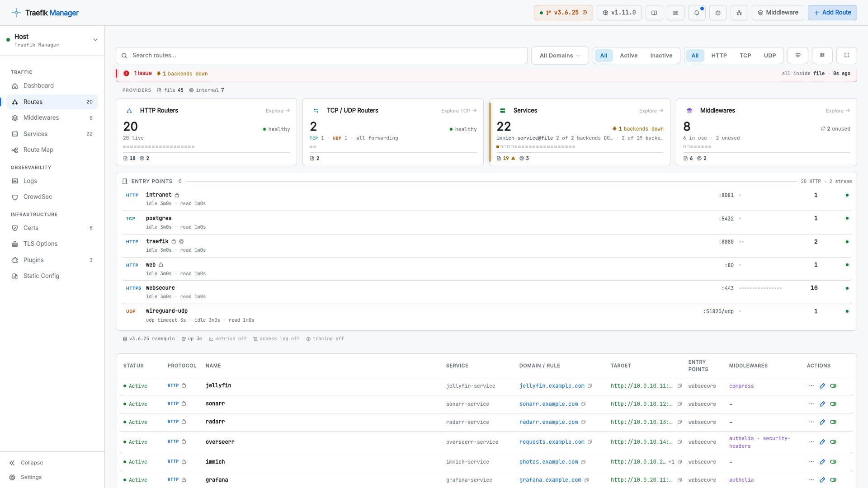Copy the photos.example.com domain

pyautogui.click(x=584, y=462)
